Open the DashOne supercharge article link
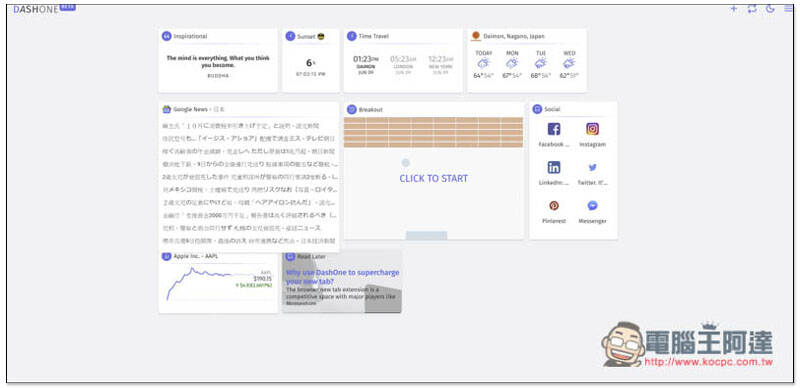This screenshot has height=388, width=800. click(342, 277)
